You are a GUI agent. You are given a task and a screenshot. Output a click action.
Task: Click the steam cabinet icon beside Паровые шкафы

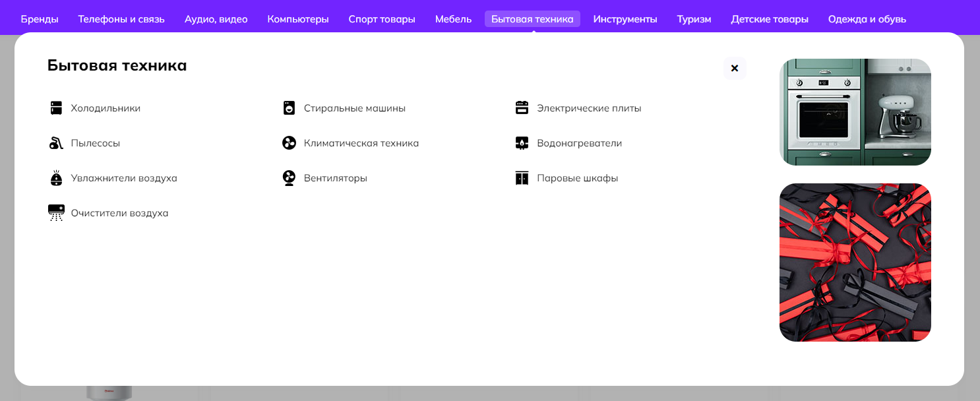tap(522, 178)
